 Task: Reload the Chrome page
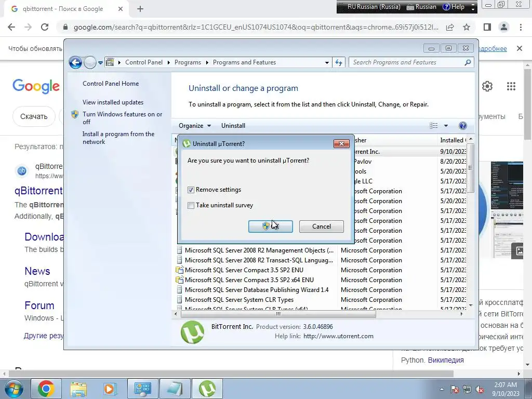click(45, 27)
